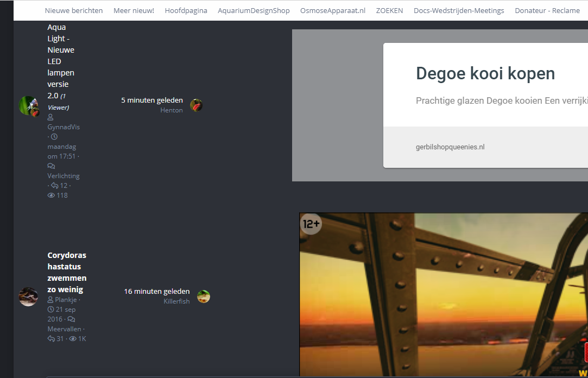Go to Hoofdpagina in the navigation bar

tap(186, 10)
